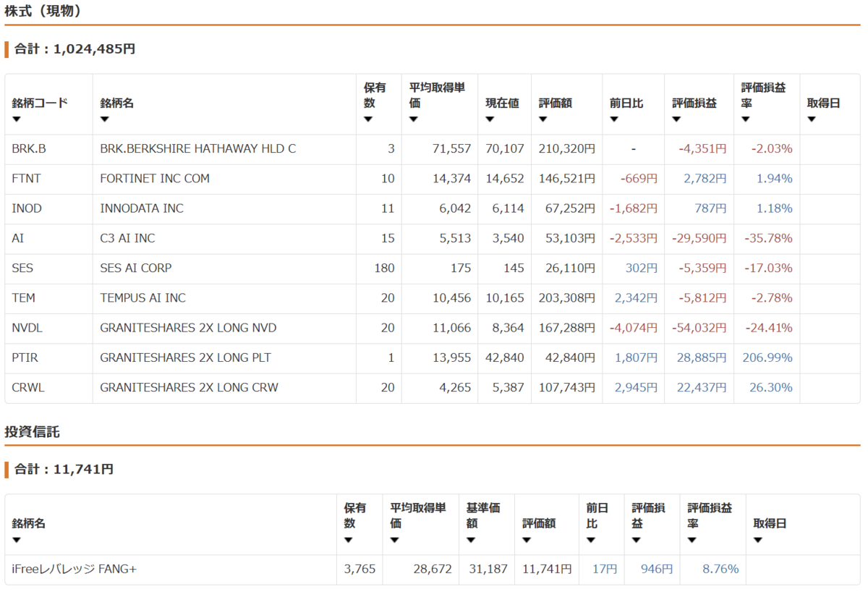Screen dimensions: 868x592
Task: Sort stocks table by 取得日 arrow
Action: click(811, 119)
